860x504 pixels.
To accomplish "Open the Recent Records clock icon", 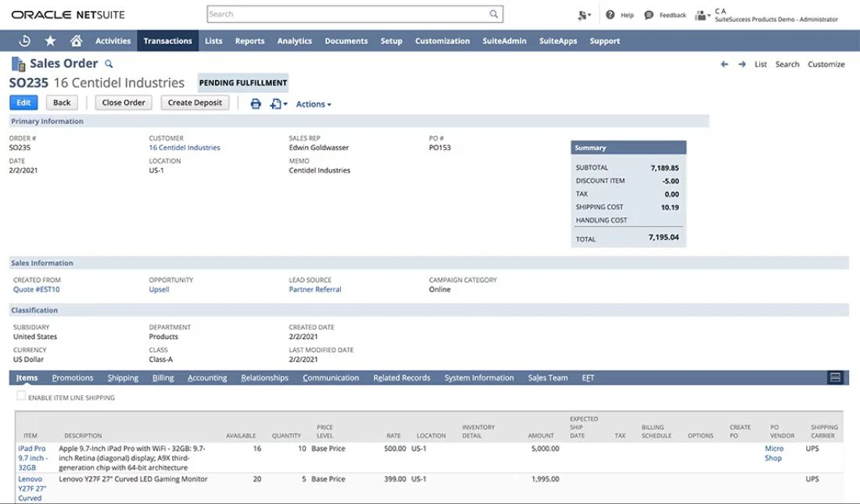I will (x=25, y=41).
